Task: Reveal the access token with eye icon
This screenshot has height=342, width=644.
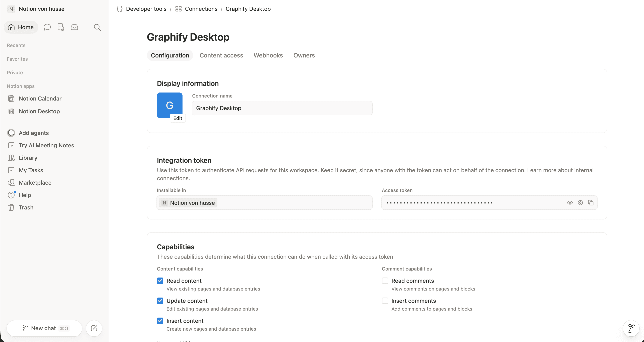Action: (x=570, y=203)
